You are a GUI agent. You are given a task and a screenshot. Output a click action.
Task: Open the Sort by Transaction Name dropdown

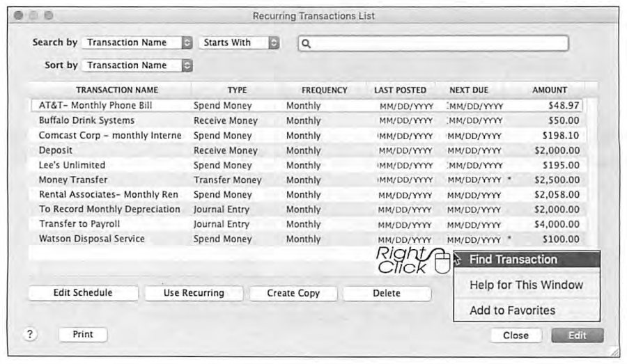click(137, 65)
